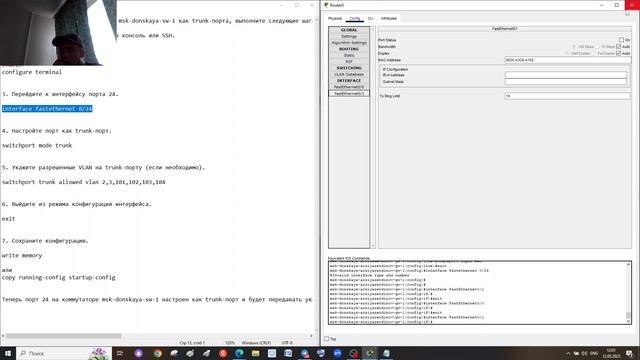Switch to the Physical tab
The width and height of the screenshot is (640, 360).
coord(335,18)
